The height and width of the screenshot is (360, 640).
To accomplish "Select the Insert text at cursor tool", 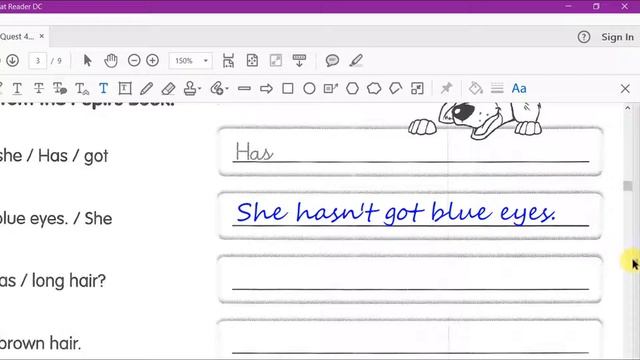I will coord(82,89).
